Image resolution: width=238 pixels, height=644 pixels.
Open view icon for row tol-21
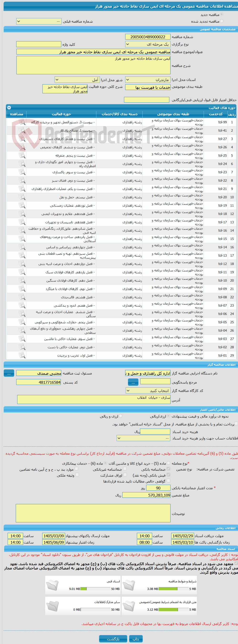pos(22,189)
